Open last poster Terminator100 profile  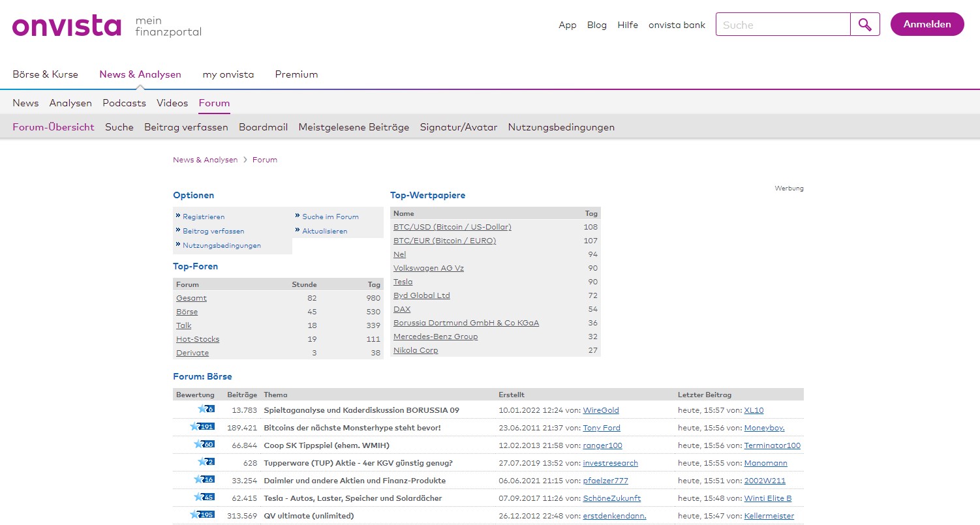[x=772, y=445]
